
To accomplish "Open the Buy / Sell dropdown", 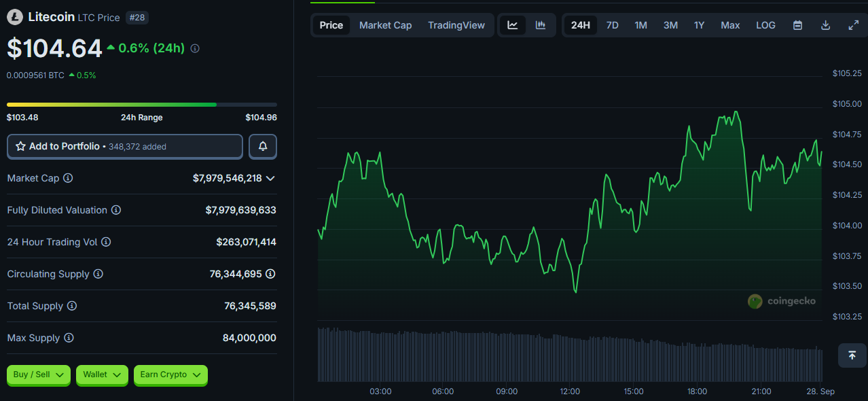I will coord(39,374).
